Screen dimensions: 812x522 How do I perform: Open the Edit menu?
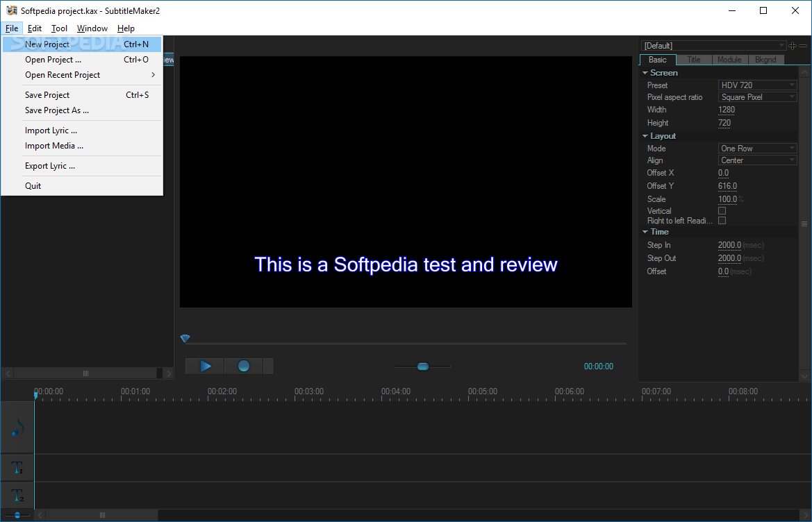(x=35, y=28)
